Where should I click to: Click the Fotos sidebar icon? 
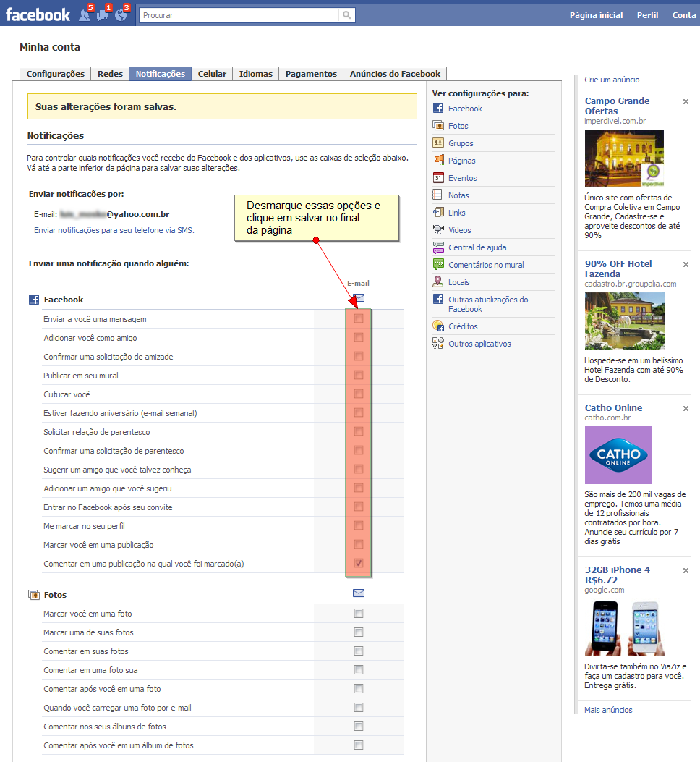[438, 125]
